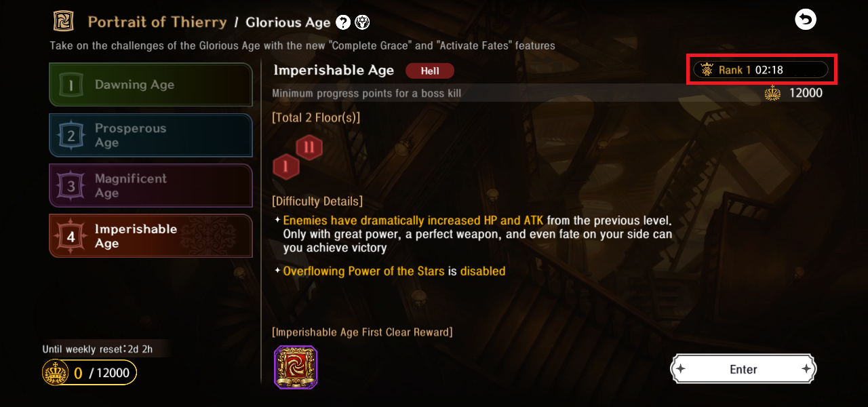This screenshot has height=407, width=868.
Task: Click the winged star emblem icon
Action: tap(363, 22)
